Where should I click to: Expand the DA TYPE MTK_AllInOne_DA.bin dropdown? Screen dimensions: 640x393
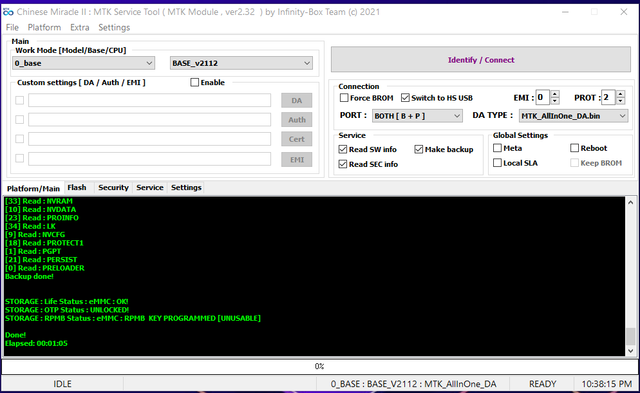tap(573, 116)
